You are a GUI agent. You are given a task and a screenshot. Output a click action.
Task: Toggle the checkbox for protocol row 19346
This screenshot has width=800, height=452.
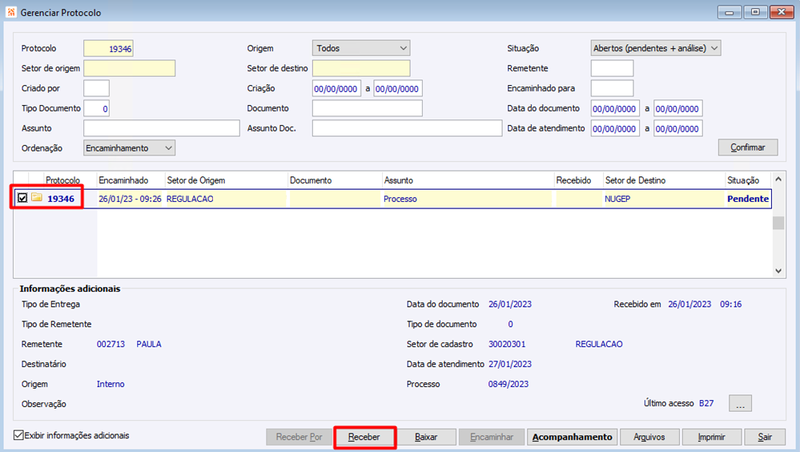point(22,197)
